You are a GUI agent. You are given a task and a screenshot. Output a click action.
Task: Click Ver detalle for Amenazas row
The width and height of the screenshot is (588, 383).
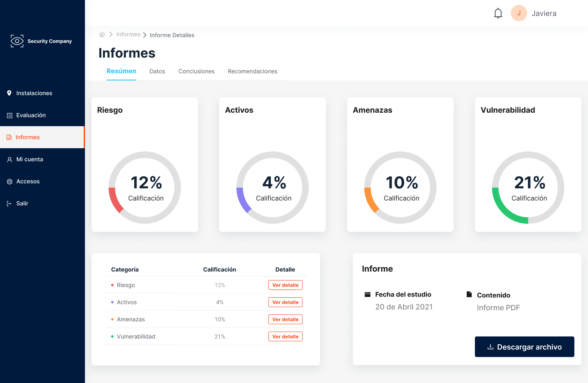coord(285,319)
